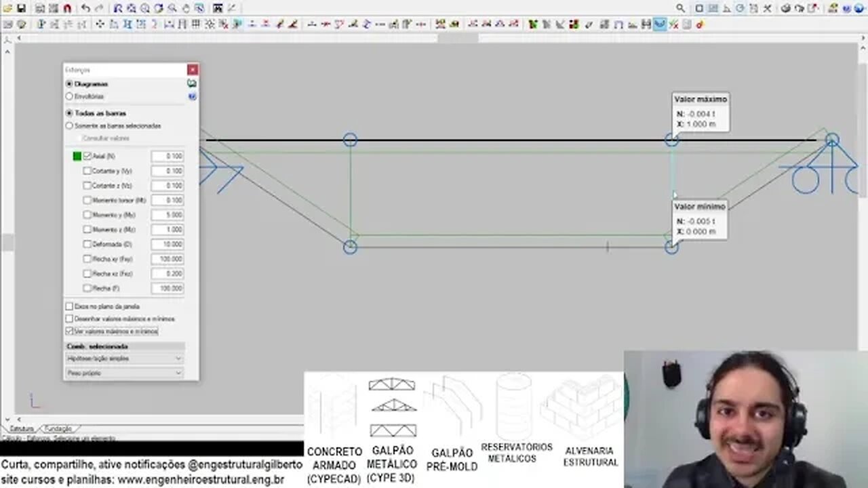Uncheck Ver valores máximos e mínimos

69,331
